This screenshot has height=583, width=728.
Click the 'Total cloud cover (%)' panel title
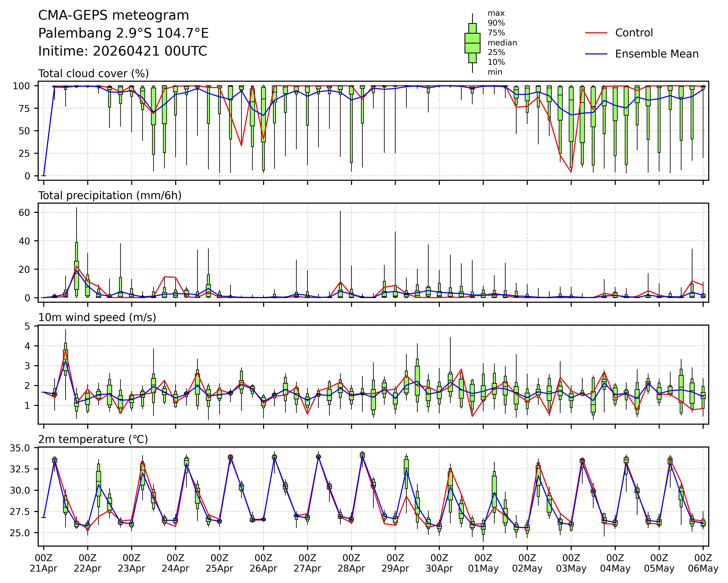[x=94, y=74]
